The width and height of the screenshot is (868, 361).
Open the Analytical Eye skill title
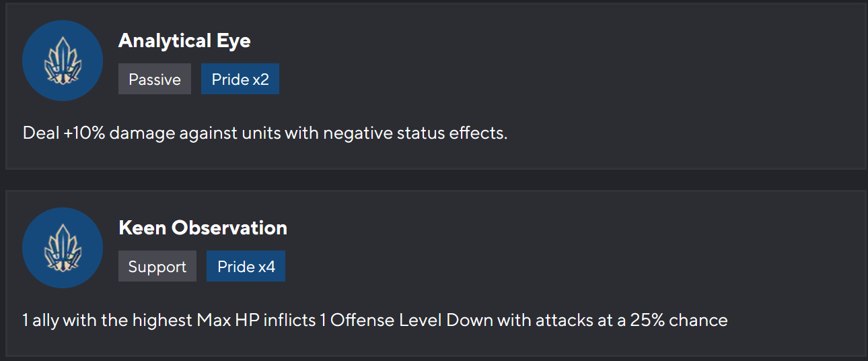(x=184, y=40)
